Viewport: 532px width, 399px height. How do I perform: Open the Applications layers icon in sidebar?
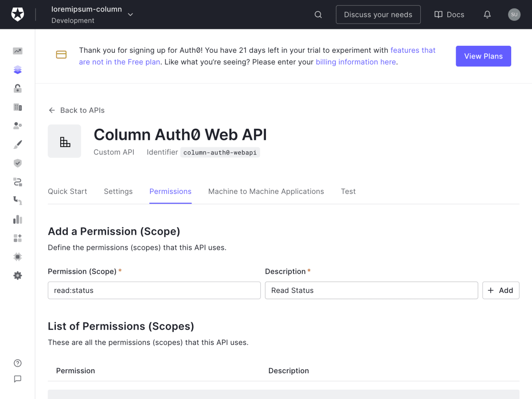click(18, 70)
